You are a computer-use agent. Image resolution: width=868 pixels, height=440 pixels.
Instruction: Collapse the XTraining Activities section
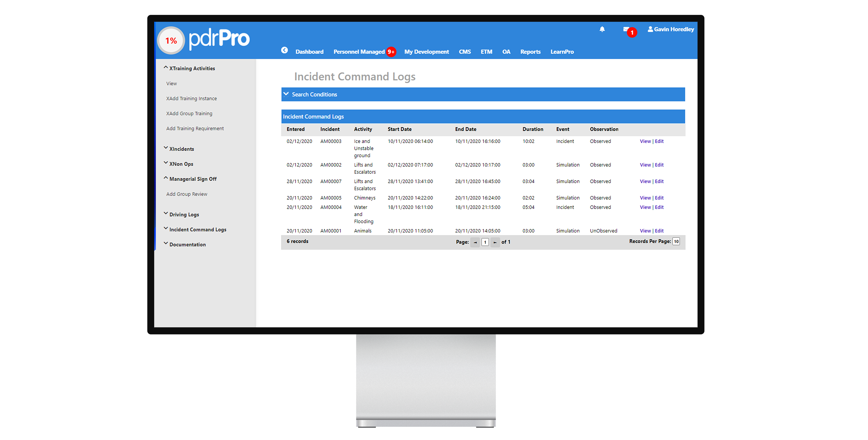pos(189,68)
